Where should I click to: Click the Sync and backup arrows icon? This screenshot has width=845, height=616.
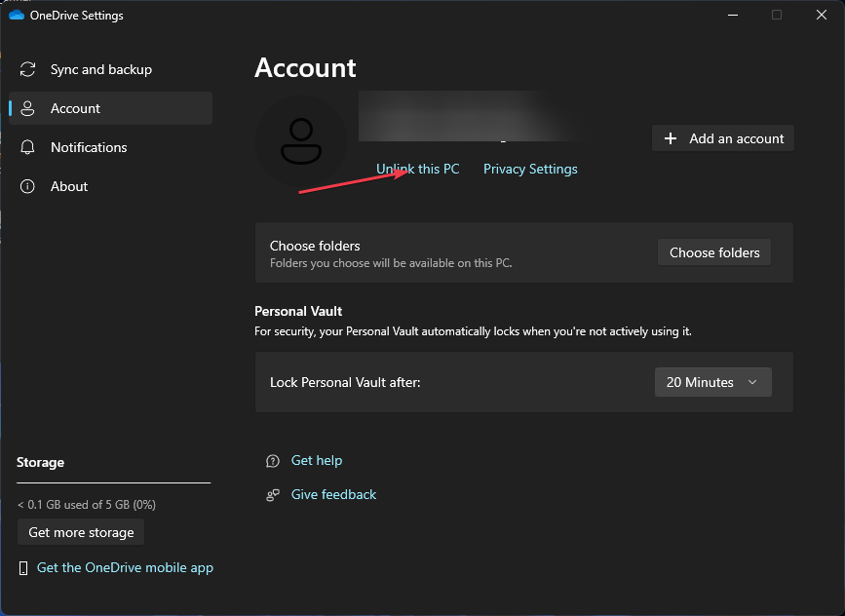tap(28, 70)
